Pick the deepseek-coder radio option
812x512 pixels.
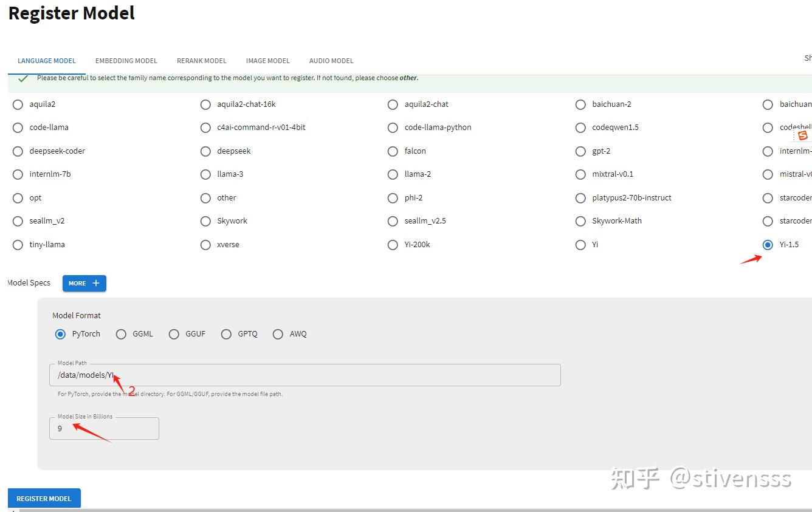click(x=18, y=151)
